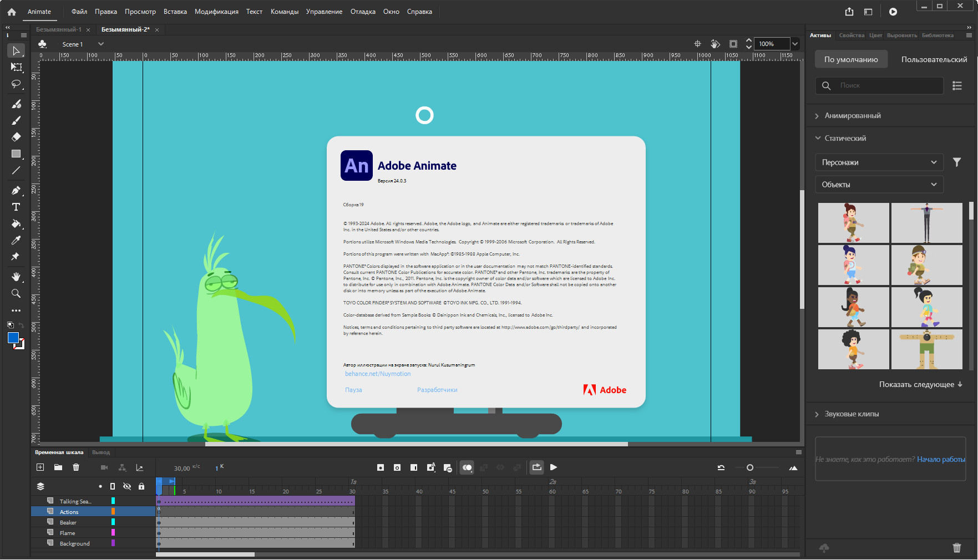This screenshot has width=978, height=560.
Task: Select the Asset Warp pin tool
Action: coord(16,257)
